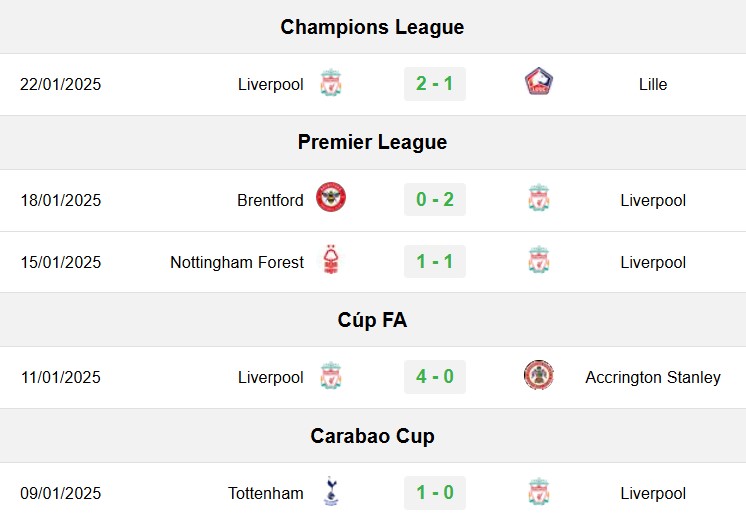The width and height of the screenshot is (746, 521).
Task: Click Liverpool crest in Nottingham Forest row
Action: coord(539,259)
